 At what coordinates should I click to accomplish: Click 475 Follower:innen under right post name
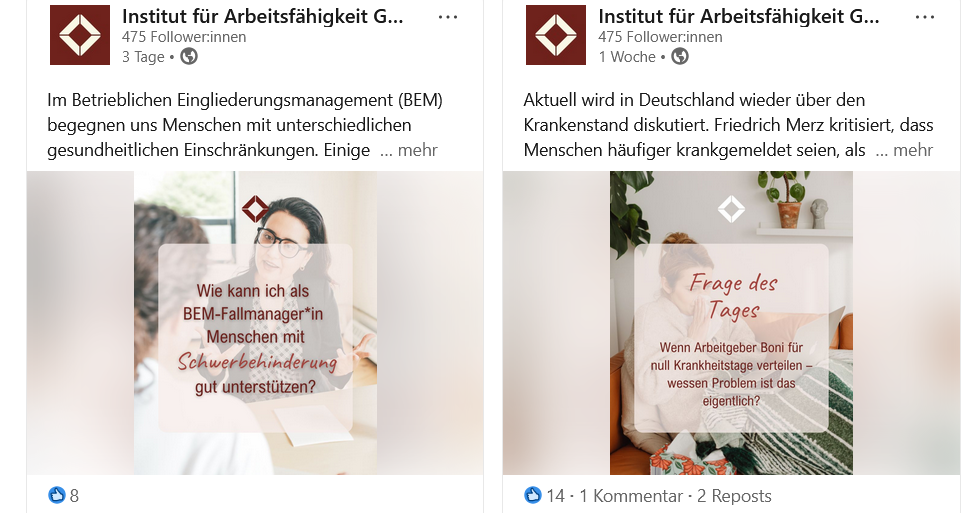click(x=660, y=37)
